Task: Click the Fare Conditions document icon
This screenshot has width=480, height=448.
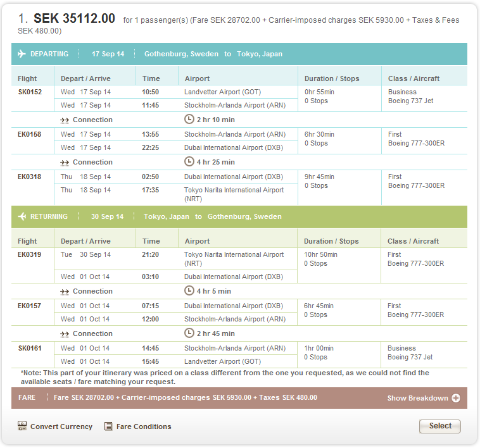Action: 108,426
